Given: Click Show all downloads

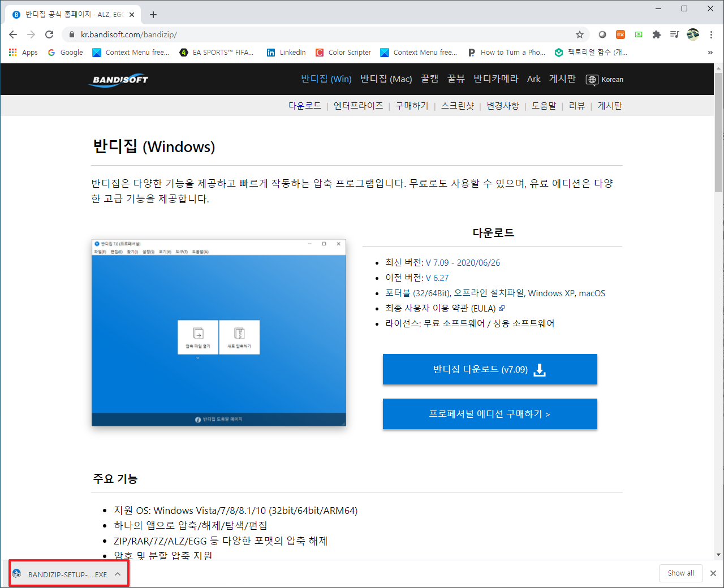Looking at the screenshot, I should pos(681,573).
